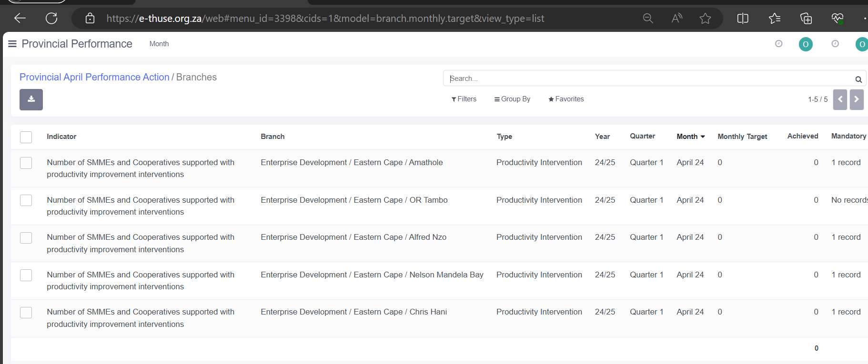Check the Amathole branch row checkbox
The height and width of the screenshot is (364, 868).
26,163
